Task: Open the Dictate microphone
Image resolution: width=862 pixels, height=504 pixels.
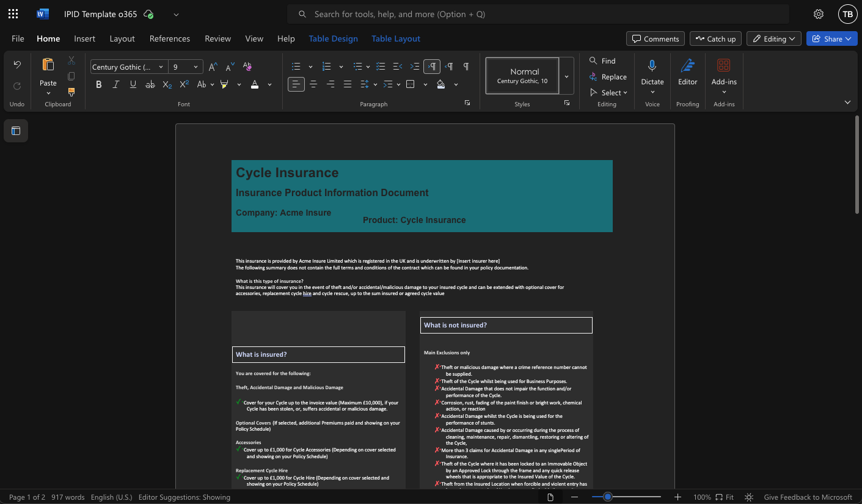Action: pyautogui.click(x=652, y=65)
